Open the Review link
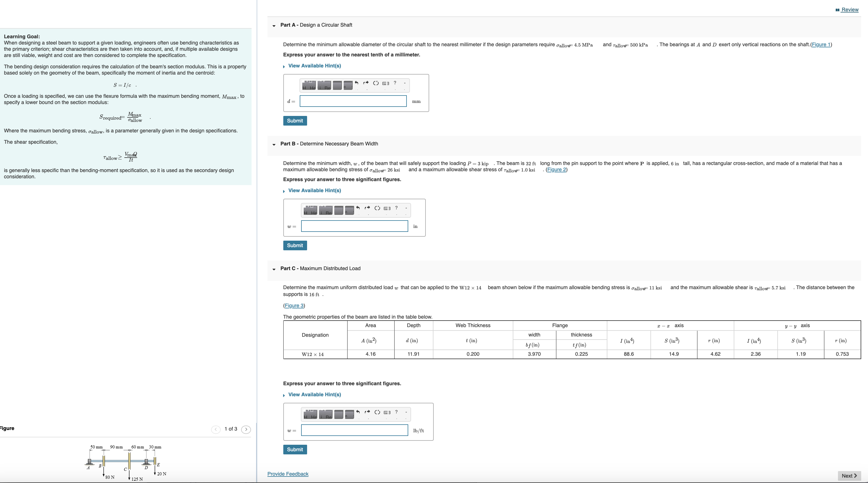This screenshot has height=483, width=868. (x=850, y=10)
